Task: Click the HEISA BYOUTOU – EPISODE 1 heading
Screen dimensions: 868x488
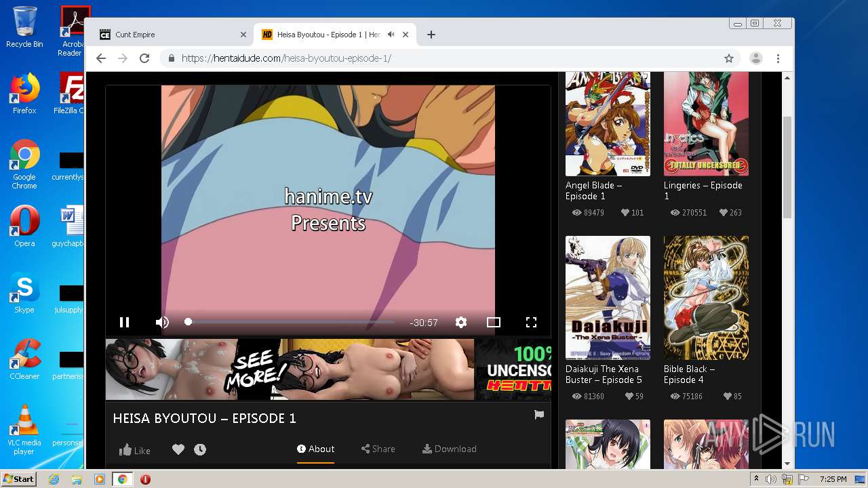Action: (205, 418)
